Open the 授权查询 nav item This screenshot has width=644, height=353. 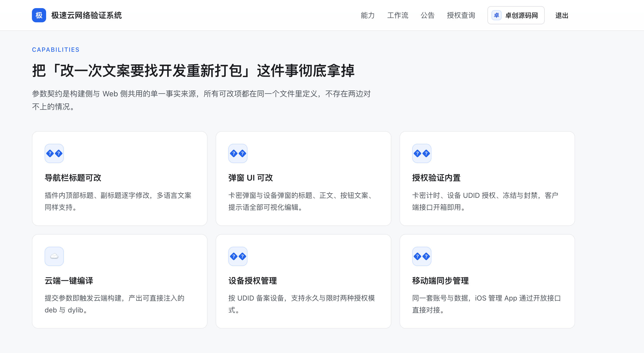[x=461, y=15]
